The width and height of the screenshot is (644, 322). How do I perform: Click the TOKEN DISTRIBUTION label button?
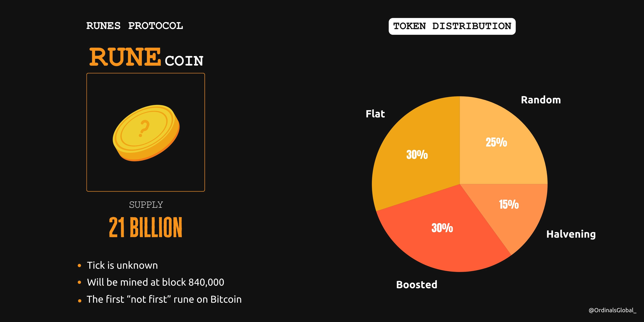[x=452, y=26]
